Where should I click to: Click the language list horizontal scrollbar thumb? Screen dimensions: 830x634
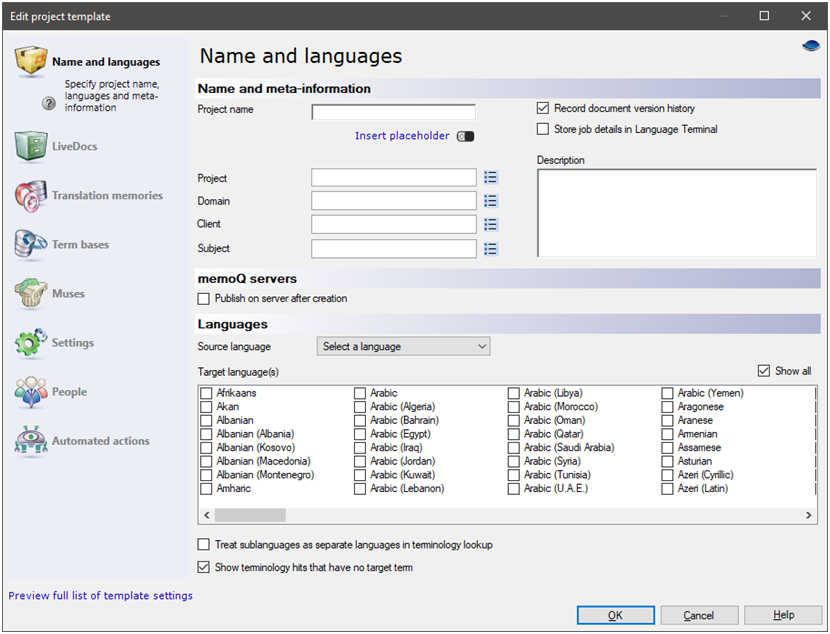(x=250, y=515)
